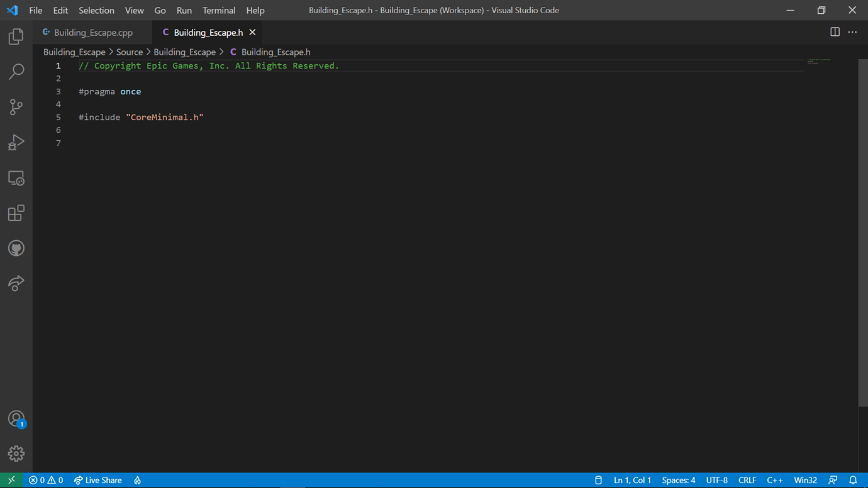This screenshot has height=488, width=868.
Task: Open the Live Share activity bar icon
Action: 16,284
